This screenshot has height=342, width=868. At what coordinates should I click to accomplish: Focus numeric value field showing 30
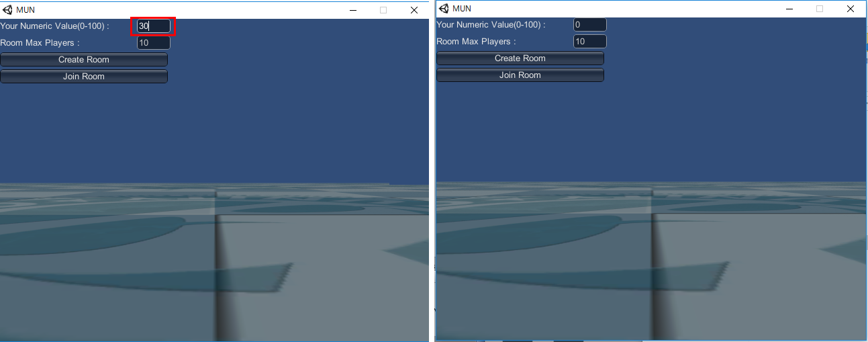[154, 26]
